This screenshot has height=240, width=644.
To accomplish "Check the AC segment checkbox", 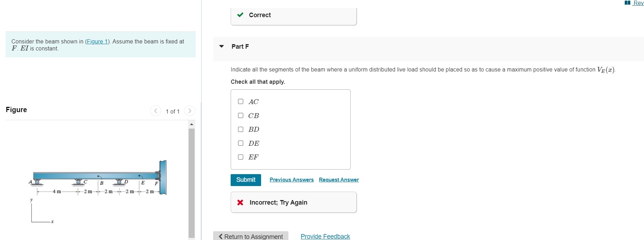I will click(x=240, y=101).
